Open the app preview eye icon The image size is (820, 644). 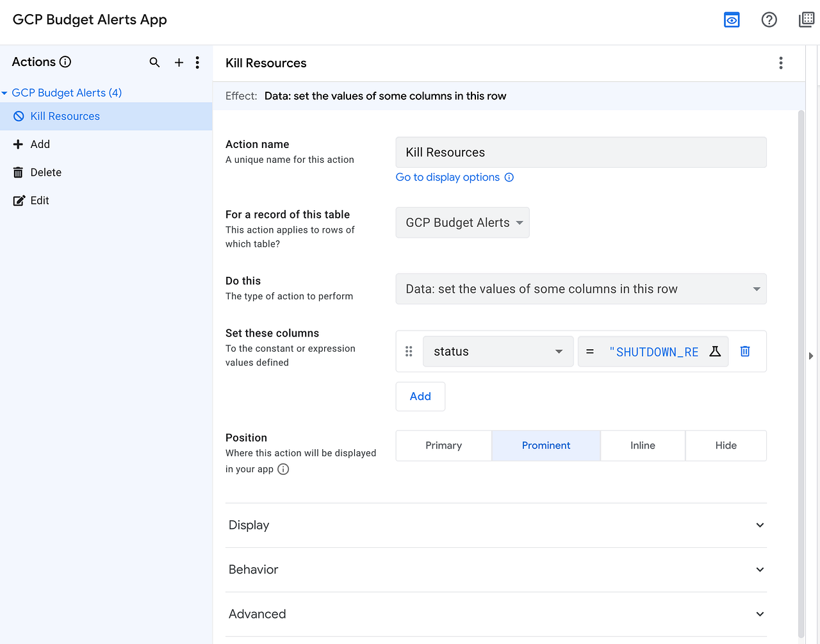pyautogui.click(x=732, y=20)
